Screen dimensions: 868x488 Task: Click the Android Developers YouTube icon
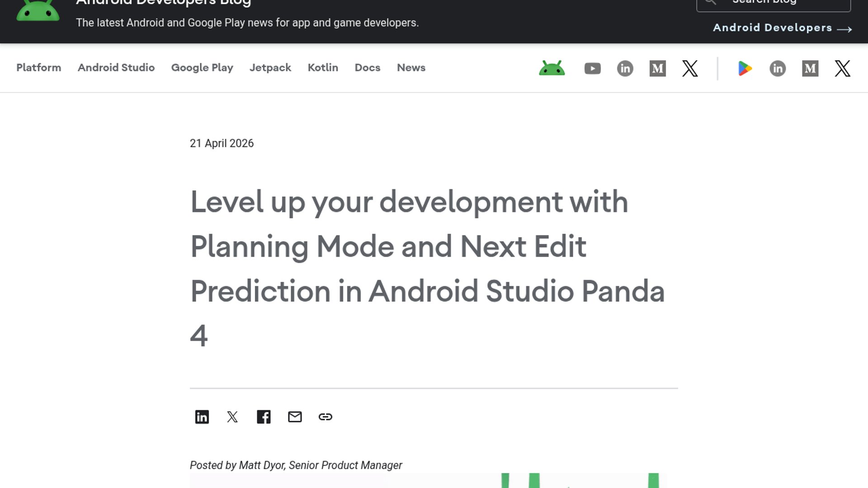[592, 69]
